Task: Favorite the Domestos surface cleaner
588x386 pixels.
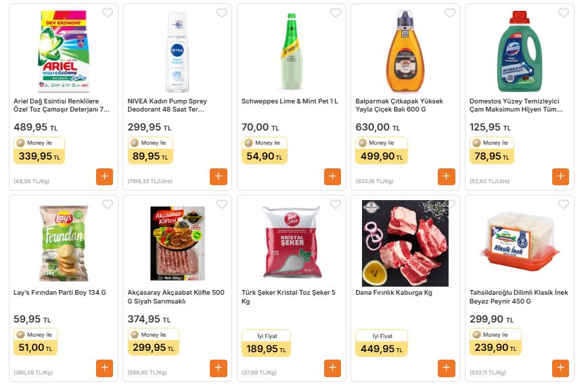Action: coord(564,13)
